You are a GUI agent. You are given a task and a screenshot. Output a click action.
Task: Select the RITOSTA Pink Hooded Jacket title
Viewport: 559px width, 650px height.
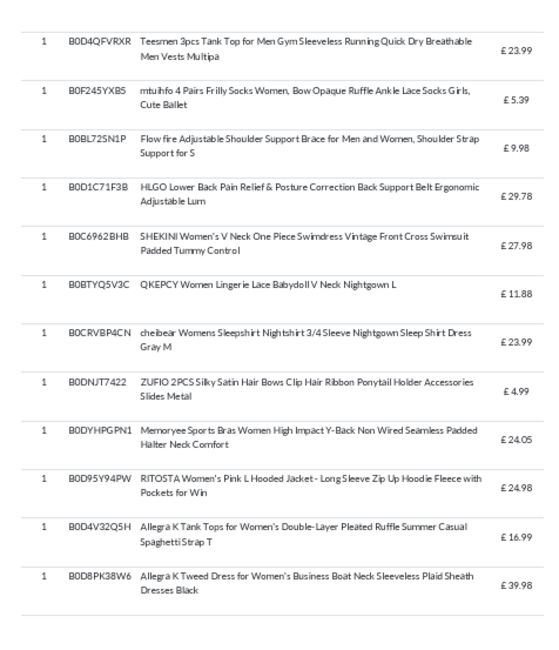tap(311, 485)
